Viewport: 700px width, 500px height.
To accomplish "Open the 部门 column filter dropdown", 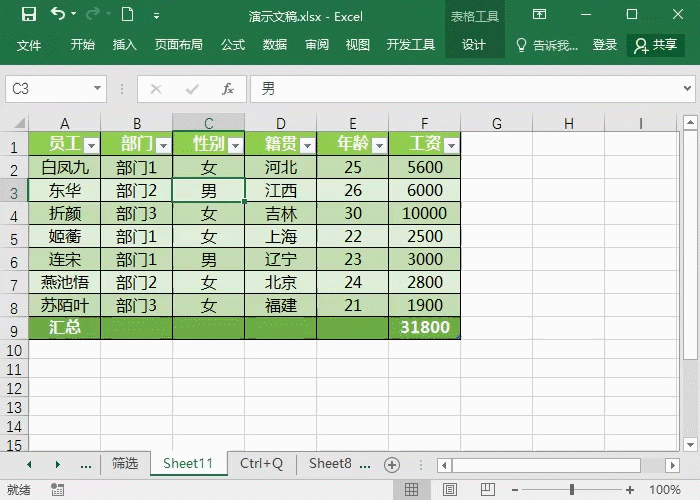I will tap(163, 146).
